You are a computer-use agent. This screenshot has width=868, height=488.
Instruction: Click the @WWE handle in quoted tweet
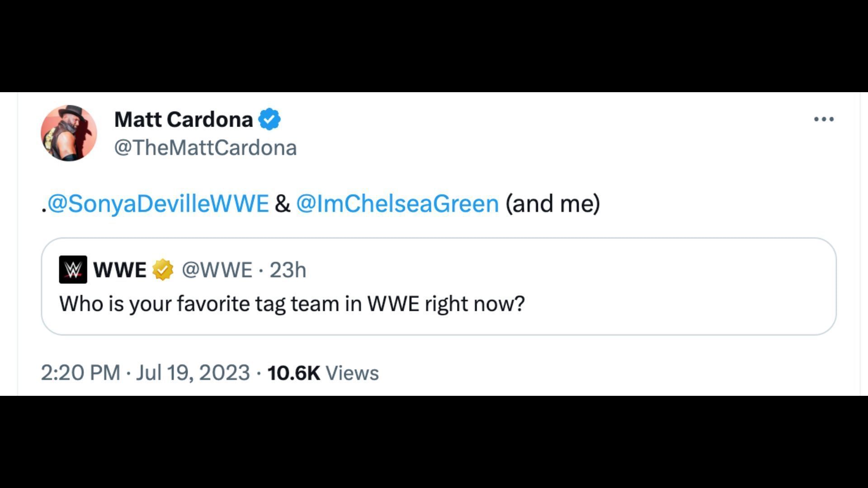pyautogui.click(x=217, y=270)
